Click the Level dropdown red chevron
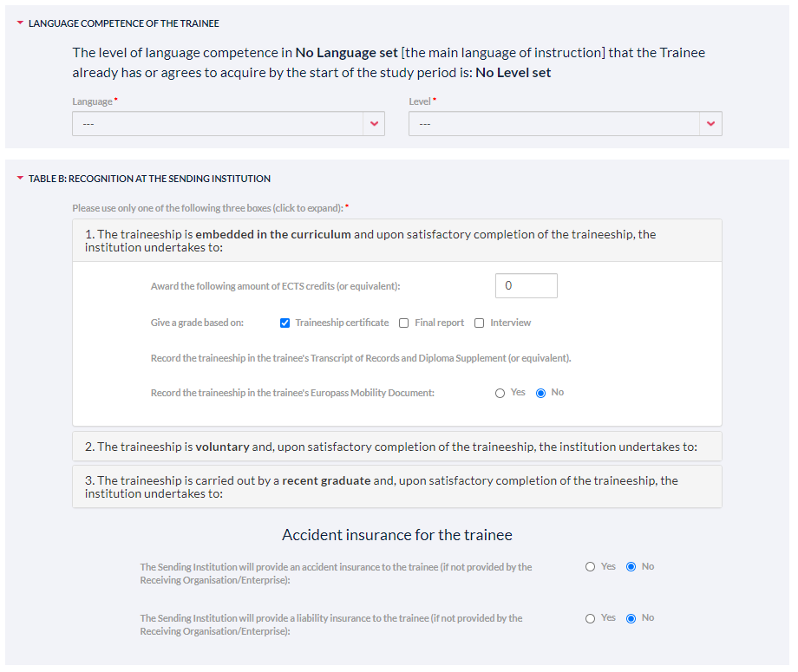This screenshot has height=672, width=798. point(710,124)
